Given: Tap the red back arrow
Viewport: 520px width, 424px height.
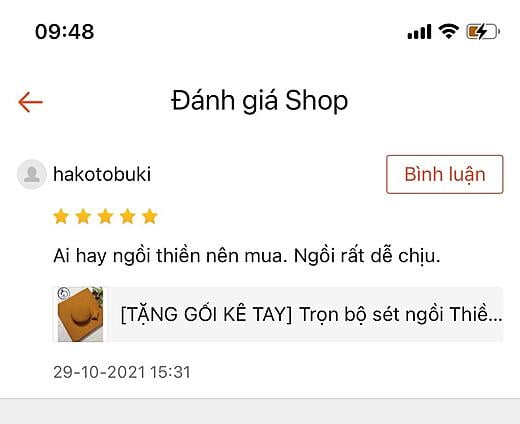Looking at the screenshot, I should 30,102.
